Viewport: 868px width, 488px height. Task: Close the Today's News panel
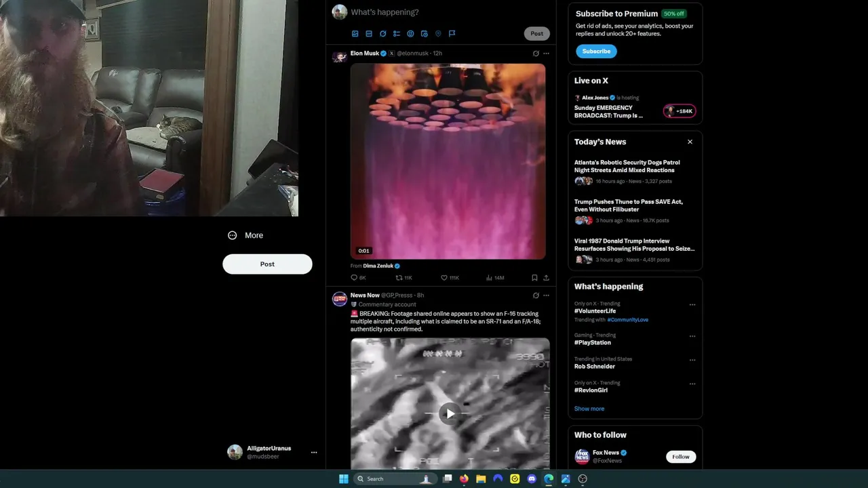(x=690, y=142)
